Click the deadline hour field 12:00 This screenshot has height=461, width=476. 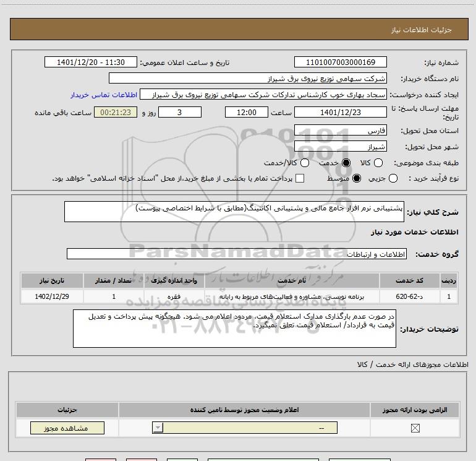pyautogui.click(x=247, y=112)
